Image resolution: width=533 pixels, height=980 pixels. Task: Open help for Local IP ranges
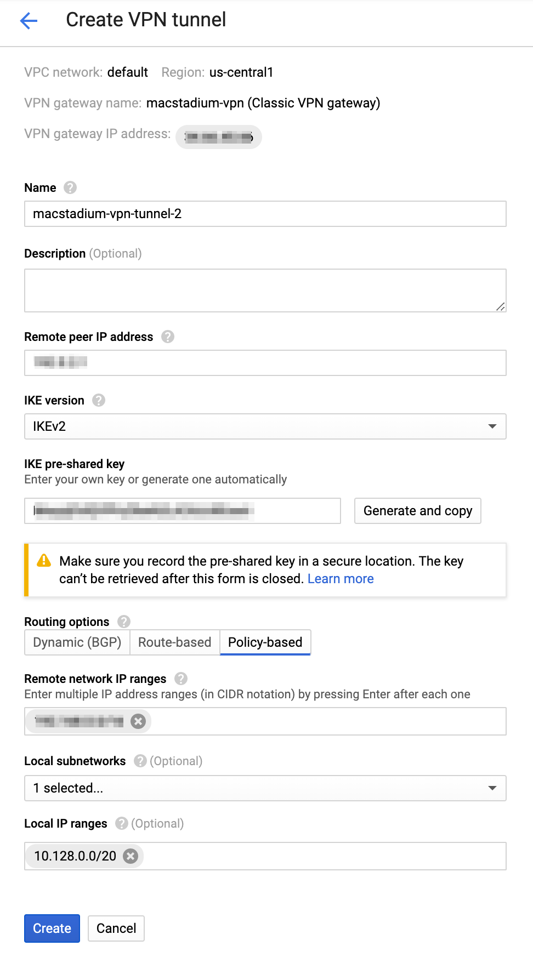122,823
